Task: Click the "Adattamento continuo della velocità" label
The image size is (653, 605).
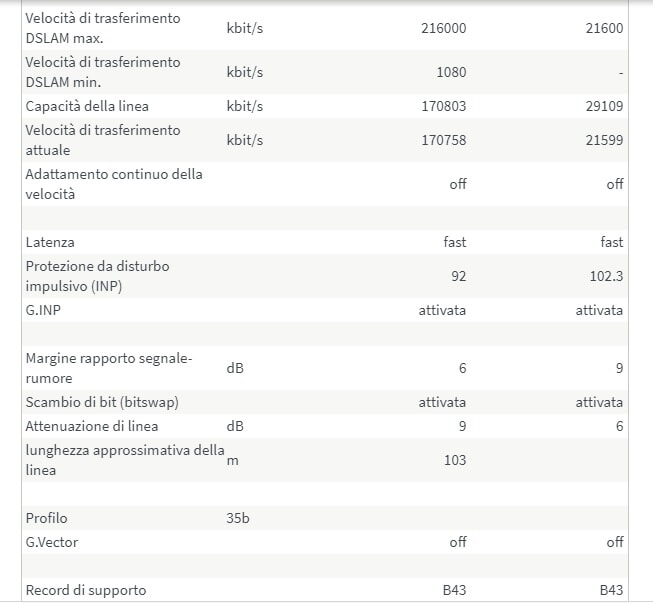Action: (113, 184)
